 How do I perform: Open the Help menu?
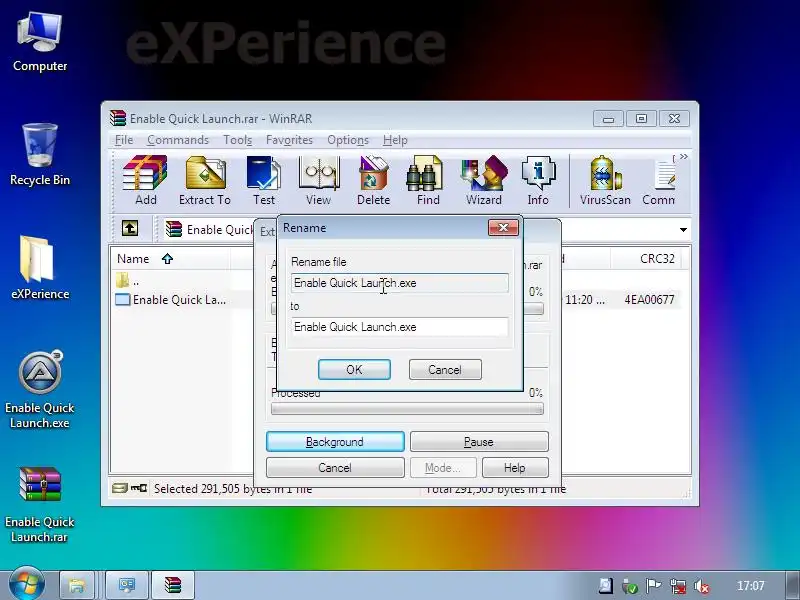tap(395, 140)
